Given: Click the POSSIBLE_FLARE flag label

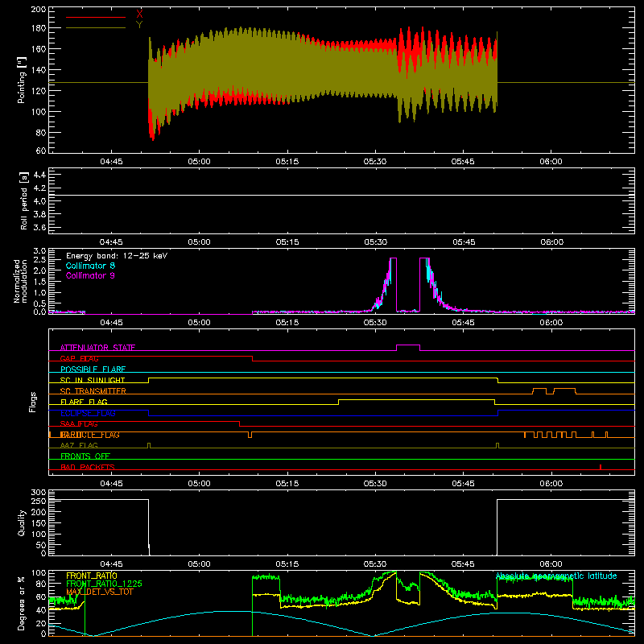Looking at the screenshot, I should coord(93,369).
